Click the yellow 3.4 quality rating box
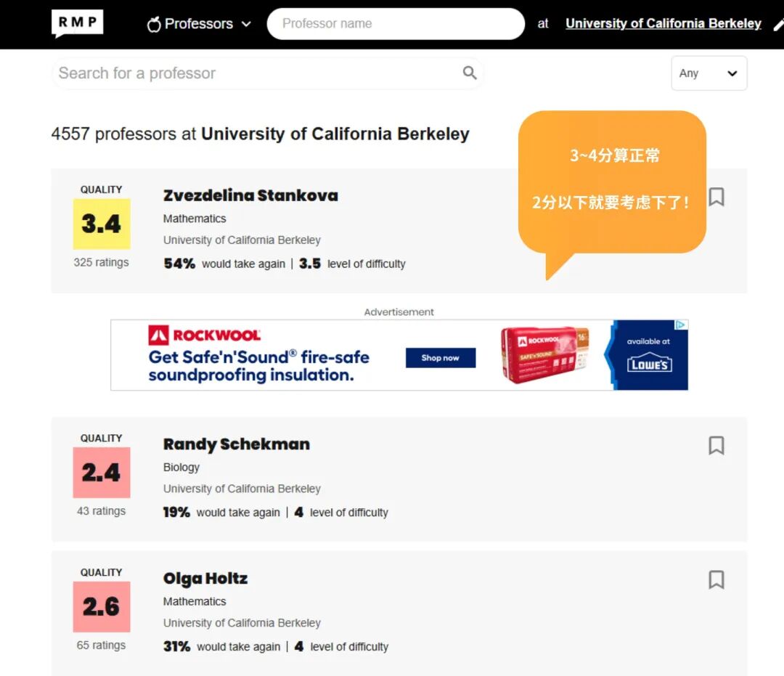This screenshot has height=676, width=784. (102, 224)
